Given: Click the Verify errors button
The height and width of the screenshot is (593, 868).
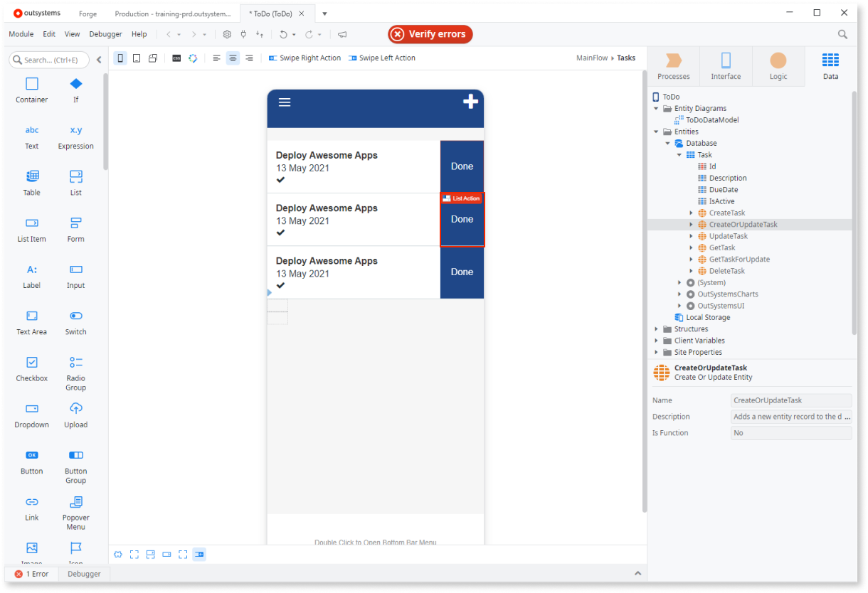Looking at the screenshot, I should click(x=430, y=34).
